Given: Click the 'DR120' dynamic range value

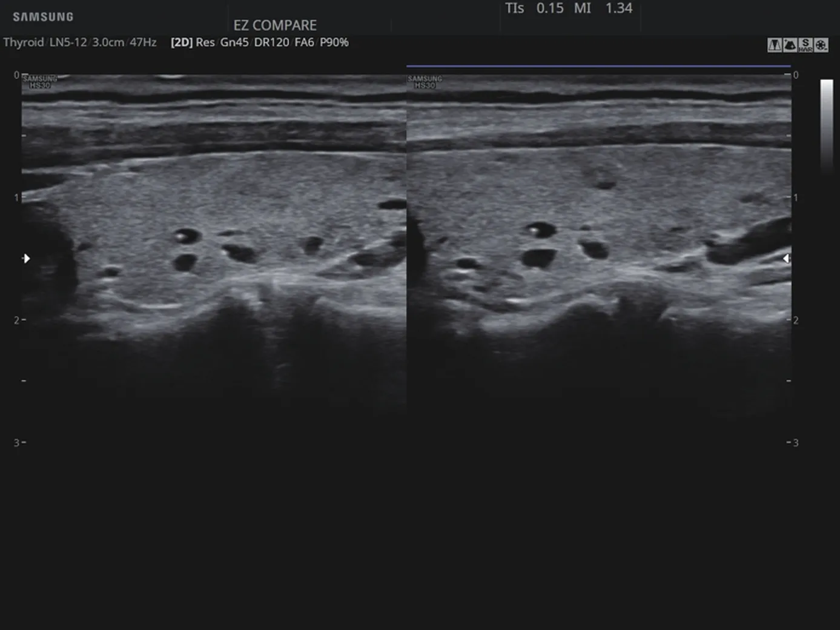Looking at the screenshot, I should click(271, 42).
